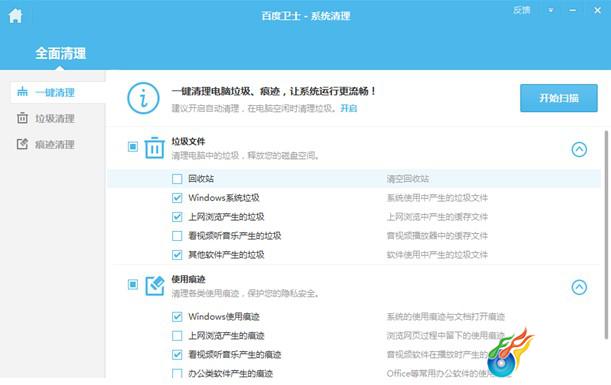Collapse the 垃圾文件 section
The width and height of the screenshot is (611, 385).
click(579, 149)
